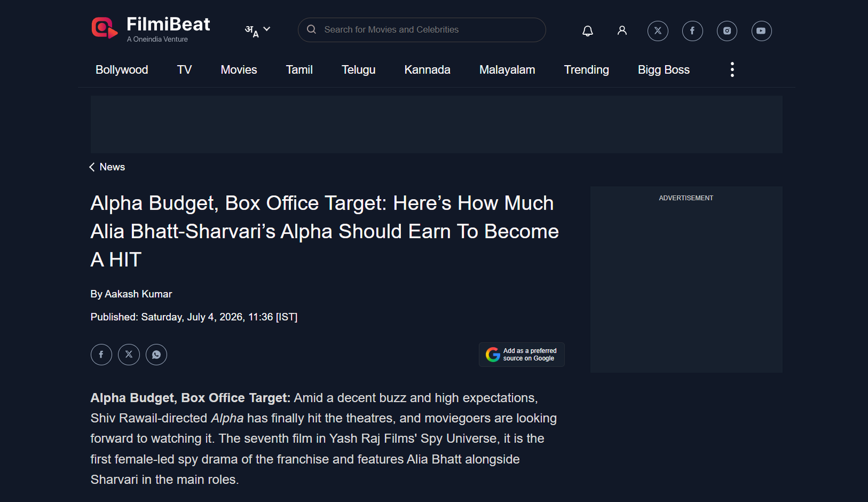Go to Trending page

586,69
